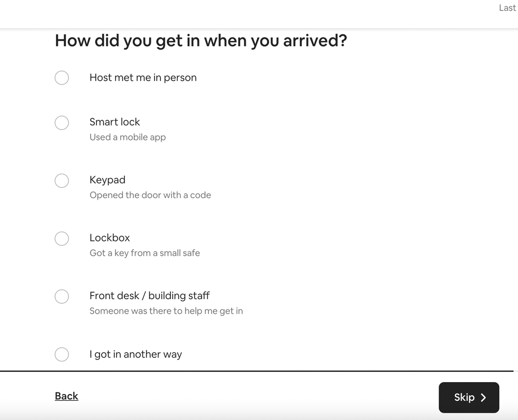Click the chevron arrow inside Skip button

pyautogui.click(x=483, y=398)
